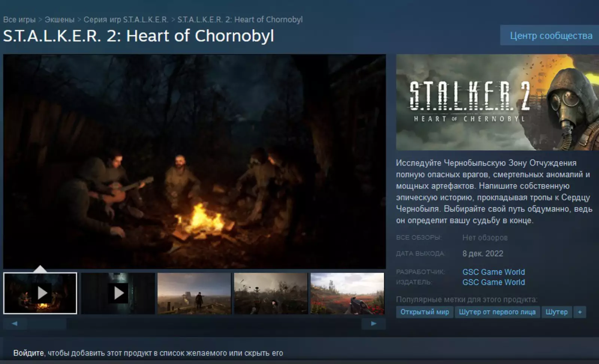Add more tags with plus button
Screen dimensions: 599x364
[580, 312]
